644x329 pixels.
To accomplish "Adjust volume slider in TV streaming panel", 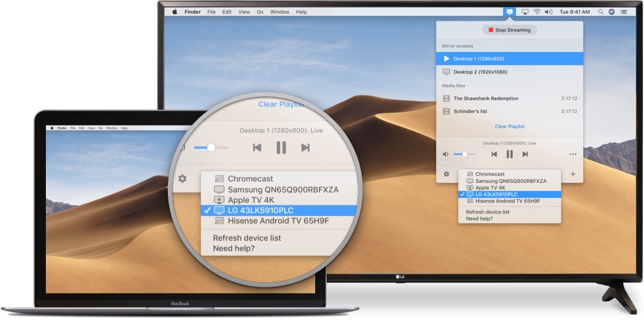I will pyautogui.click(x=464, y=154).
